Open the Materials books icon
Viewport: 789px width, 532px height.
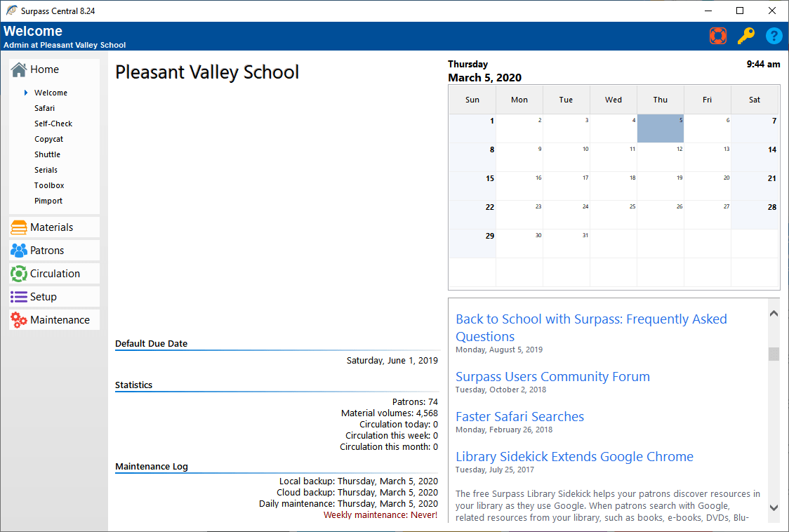click(19, 227)
